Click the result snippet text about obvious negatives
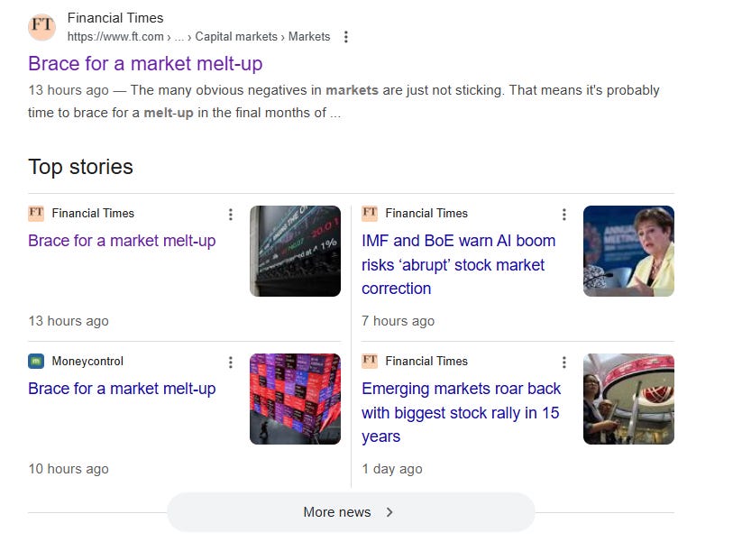The image size is (742, 560). 344,101
